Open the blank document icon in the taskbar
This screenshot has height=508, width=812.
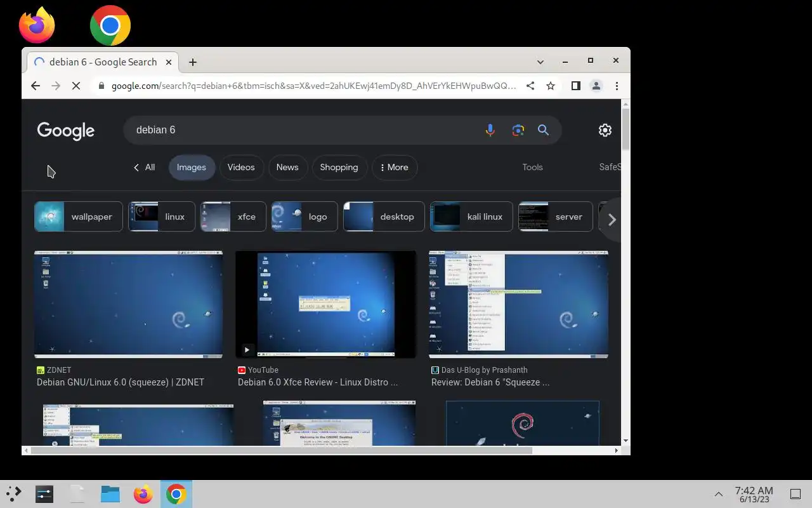tap(77, 494)
